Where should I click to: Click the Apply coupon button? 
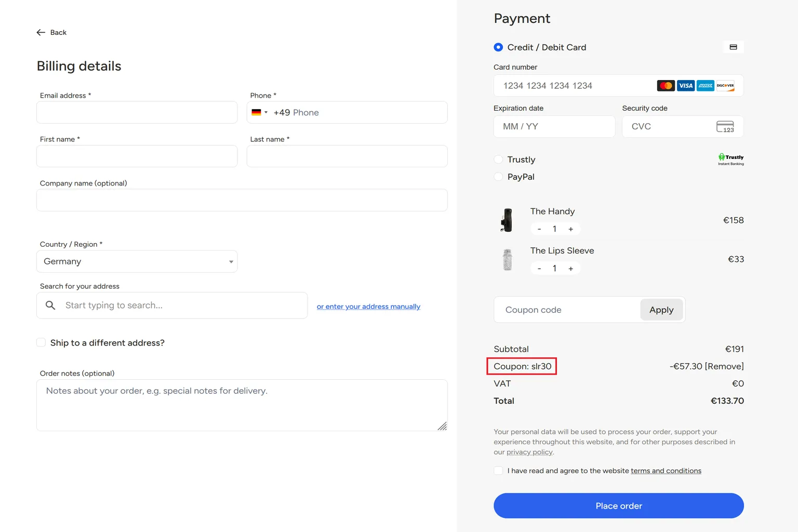tap(661, 310)
